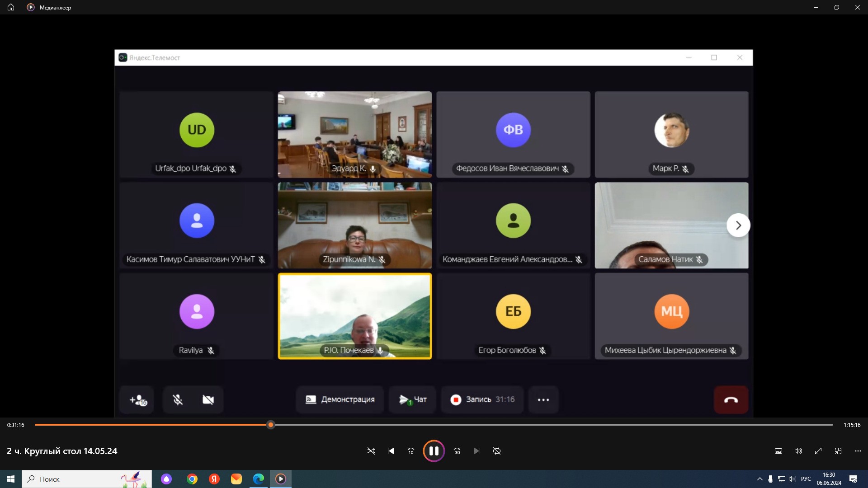The height and width of the screenshot is (488, 868).
Task: Open Chrome from the taskbar
Action: 192,479
